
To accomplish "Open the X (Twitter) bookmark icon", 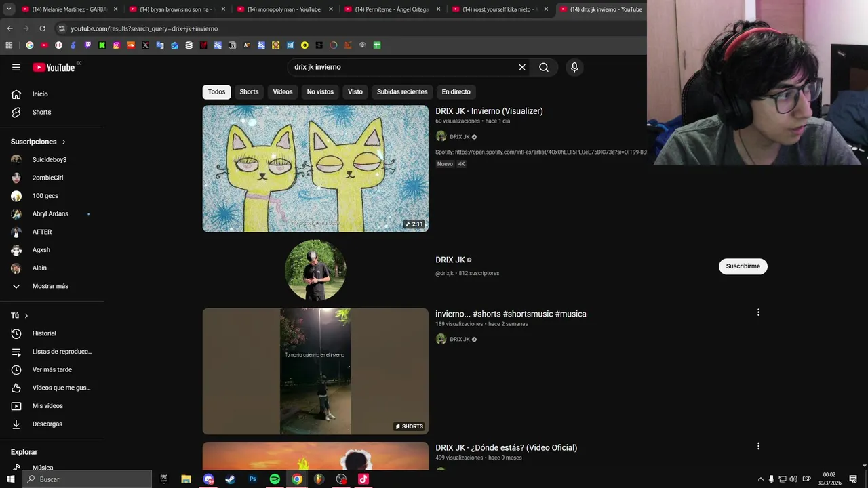I will (x=145, y=45).
